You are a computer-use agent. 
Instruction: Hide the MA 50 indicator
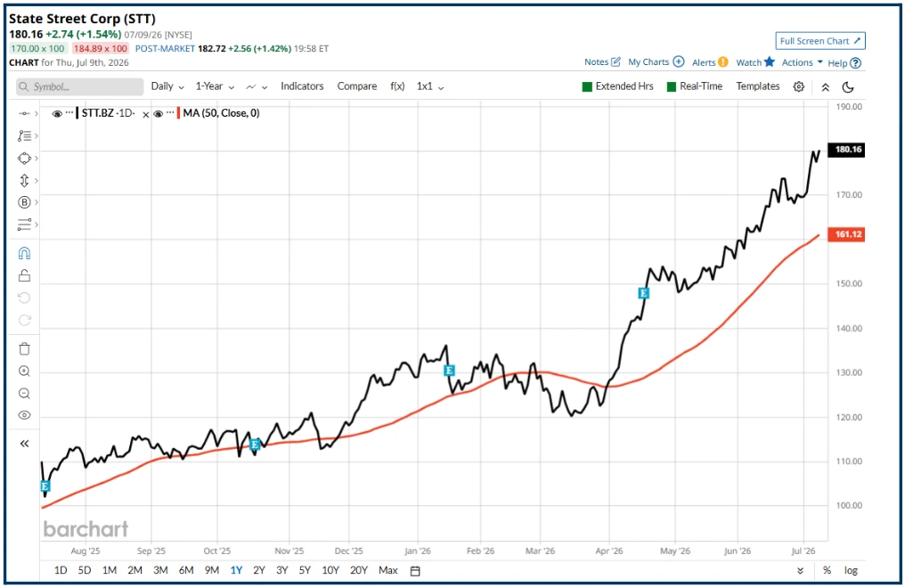(159, 114)
